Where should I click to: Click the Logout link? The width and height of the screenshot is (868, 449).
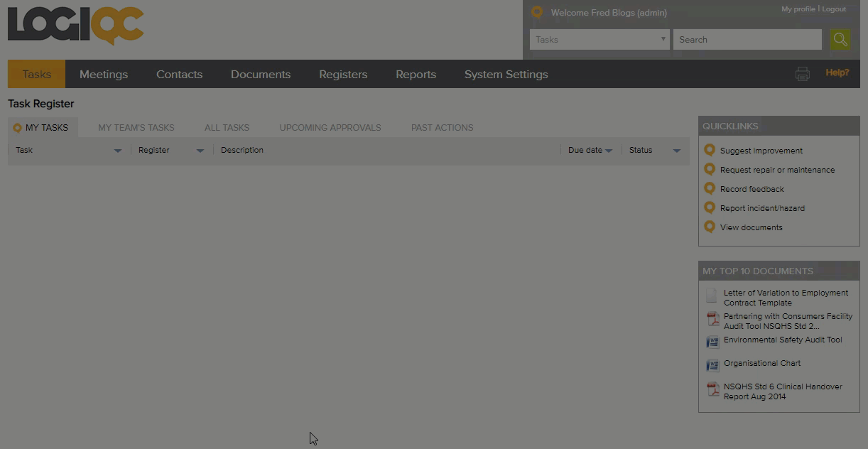click(834, 9)
